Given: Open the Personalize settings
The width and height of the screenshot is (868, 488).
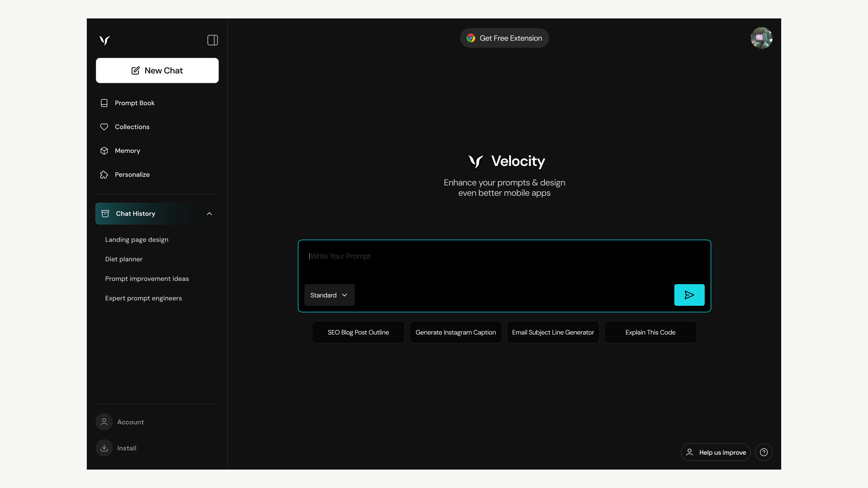Looking at the screenshot, I should tap(132, 174).
